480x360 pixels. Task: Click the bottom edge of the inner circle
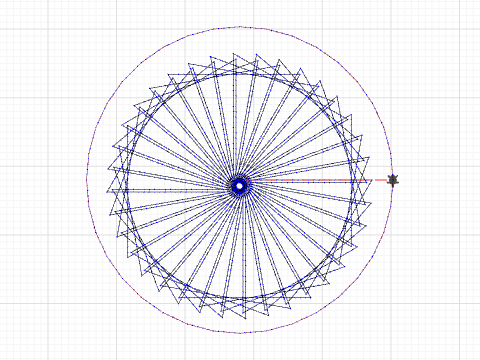coord(241,297)
